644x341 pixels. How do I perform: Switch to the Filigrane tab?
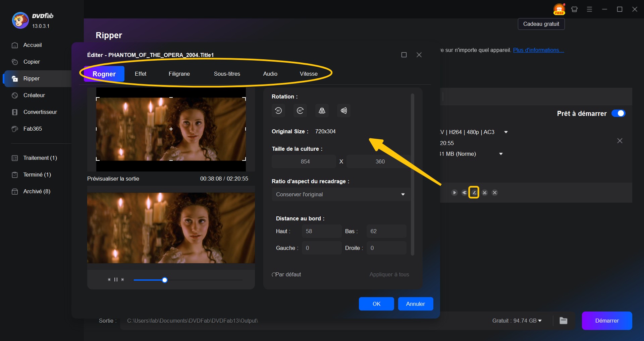click(x=179, y=74)
